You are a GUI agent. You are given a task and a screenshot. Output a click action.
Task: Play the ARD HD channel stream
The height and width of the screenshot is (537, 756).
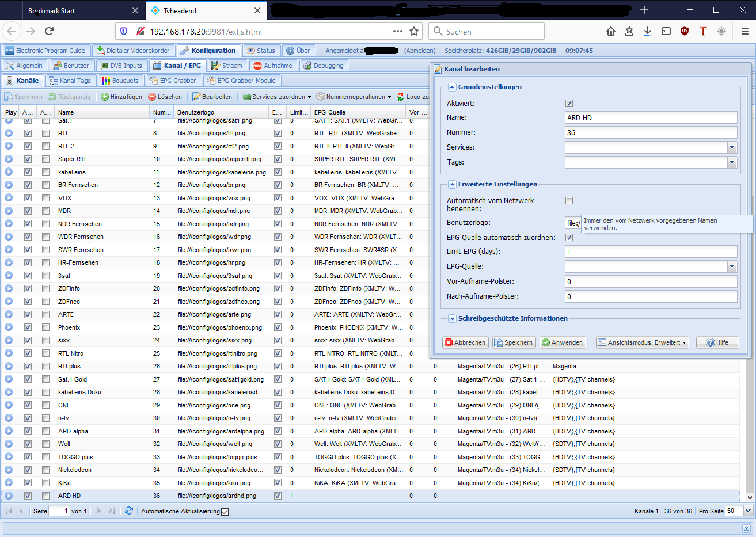coord(9,496)
